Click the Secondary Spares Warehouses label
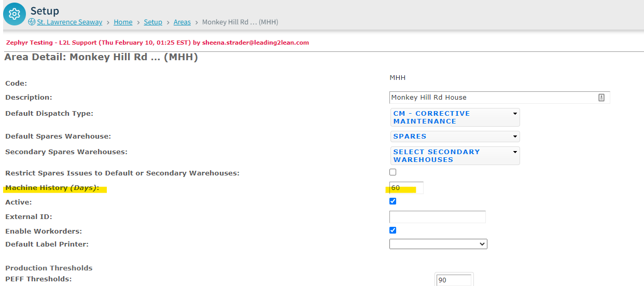 pos(66,152)
